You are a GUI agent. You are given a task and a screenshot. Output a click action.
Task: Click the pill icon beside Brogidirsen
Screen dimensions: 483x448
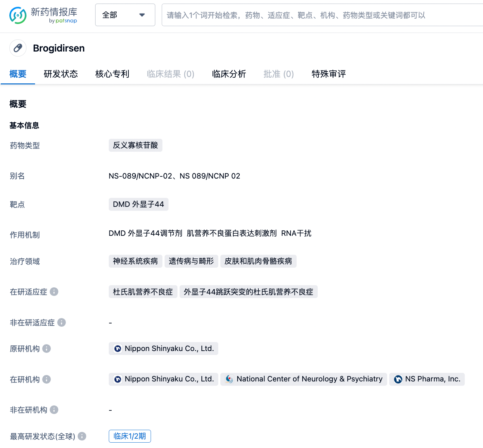click(x=18, y=48)
